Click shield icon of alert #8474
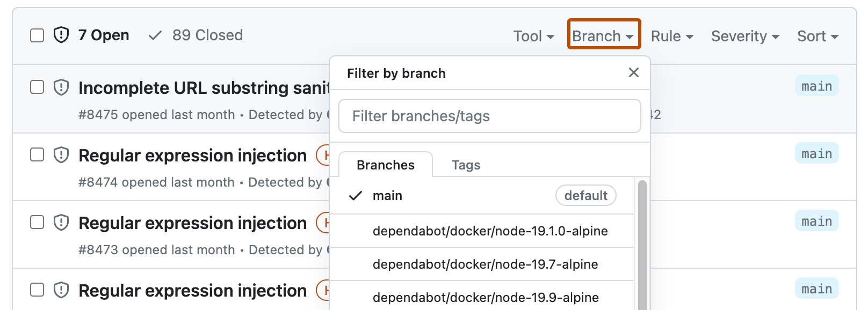 point(61,154)
